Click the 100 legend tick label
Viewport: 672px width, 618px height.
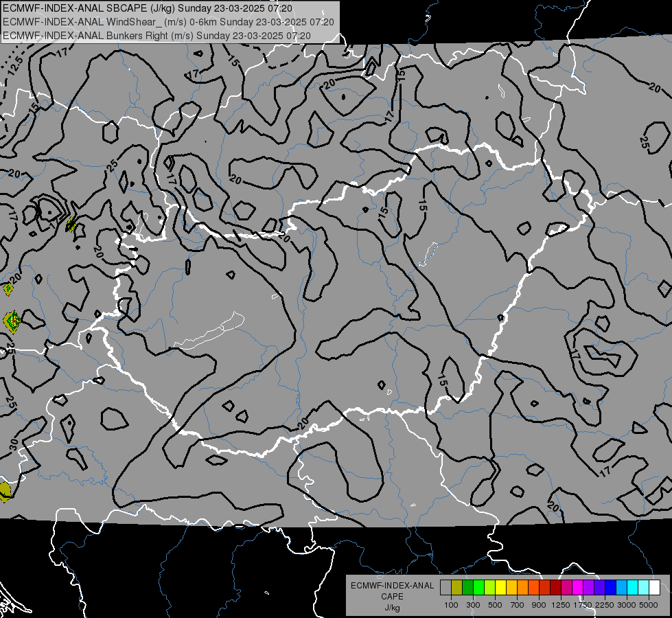coord(451,605)
